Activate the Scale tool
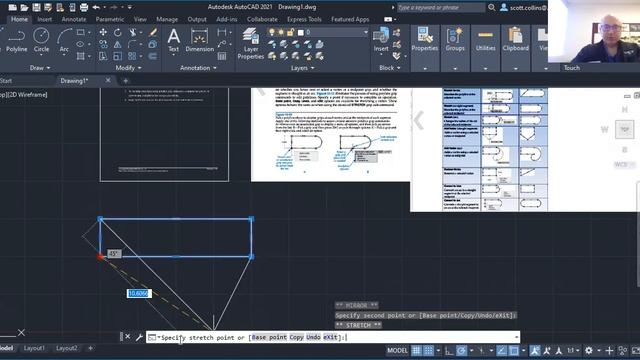The width and height of the screenshot is (640, 360). pyautogui.click(x=118, y=56)
